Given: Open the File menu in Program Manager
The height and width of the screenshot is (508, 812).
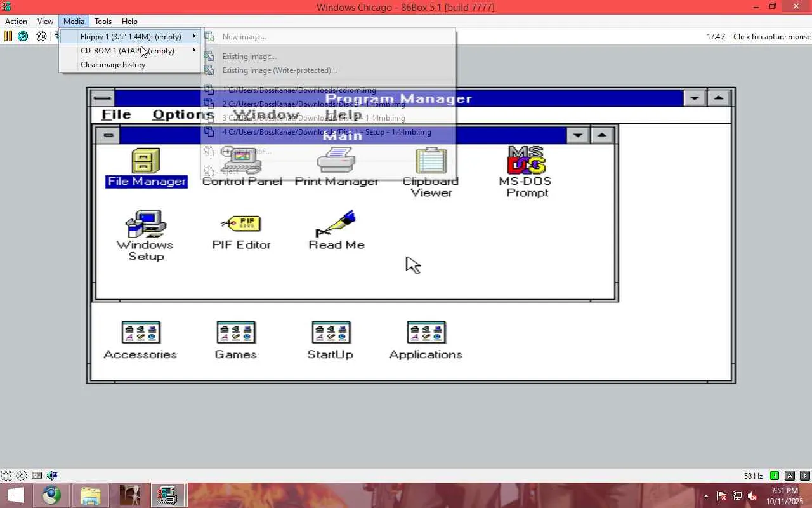Looking at the screenshot, I should 117,115.
